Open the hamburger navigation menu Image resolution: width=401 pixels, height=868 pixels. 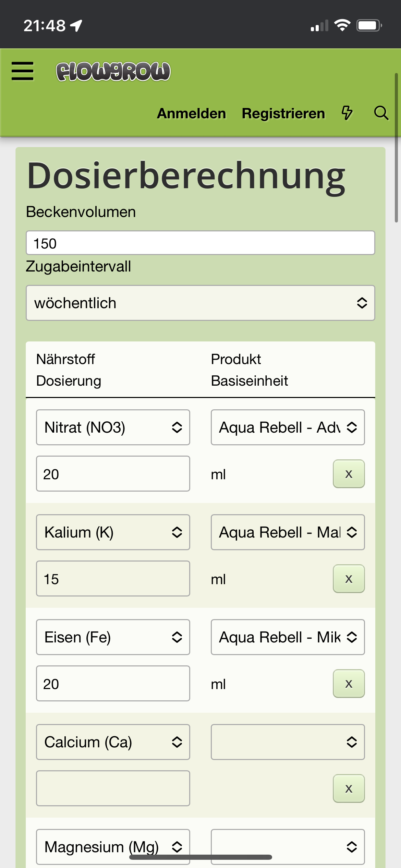pos(23,71)
